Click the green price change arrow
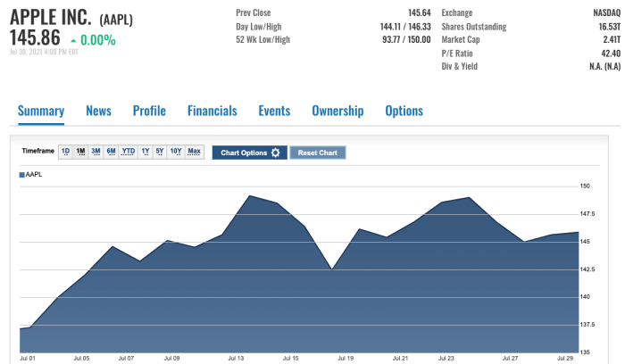625x364 pixels. click(x=73, y=41)
